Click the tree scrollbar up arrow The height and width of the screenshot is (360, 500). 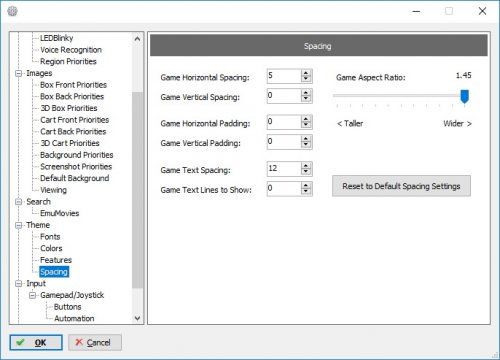(137, 39)
